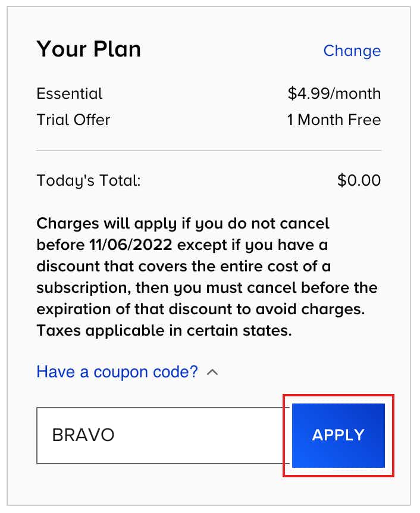Click the Change link beside Your Plan

coord(352,51)
